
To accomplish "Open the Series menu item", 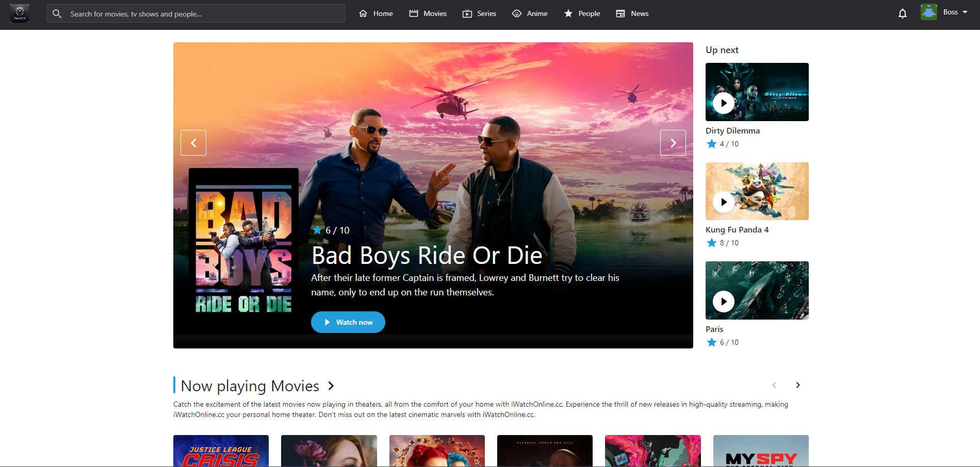I will coord(479,13).
